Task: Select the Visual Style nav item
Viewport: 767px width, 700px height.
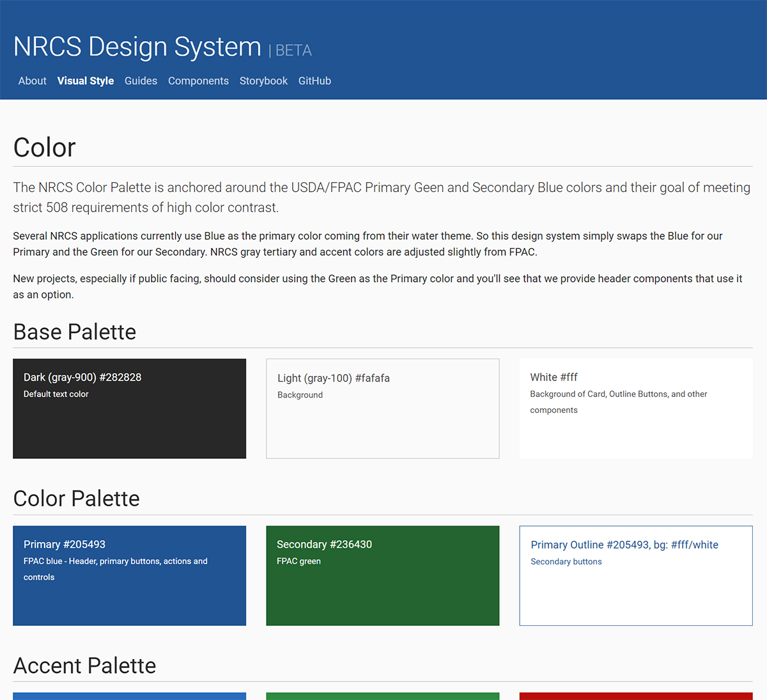Action: pos(86,81)
